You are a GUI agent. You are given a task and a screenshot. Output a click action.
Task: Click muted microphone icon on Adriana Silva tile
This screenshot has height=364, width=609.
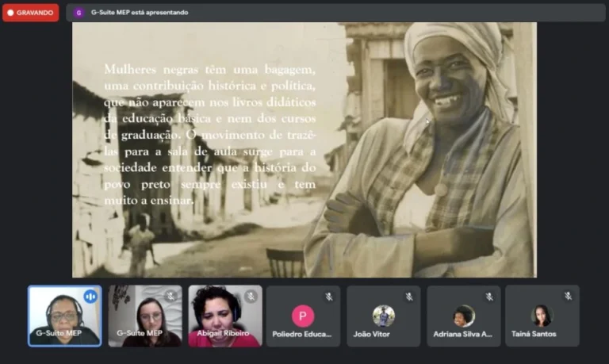pos(489,297)
